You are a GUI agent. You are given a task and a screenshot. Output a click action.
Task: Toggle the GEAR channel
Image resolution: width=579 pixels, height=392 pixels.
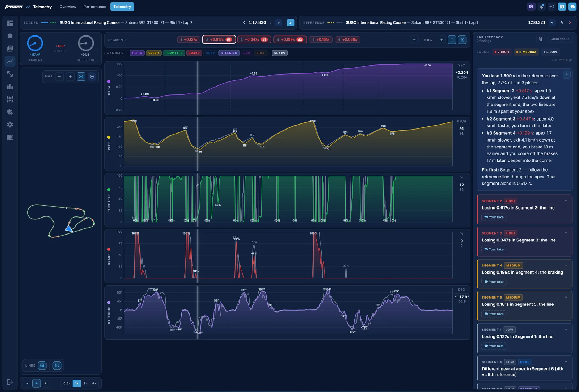pos(210,53)
